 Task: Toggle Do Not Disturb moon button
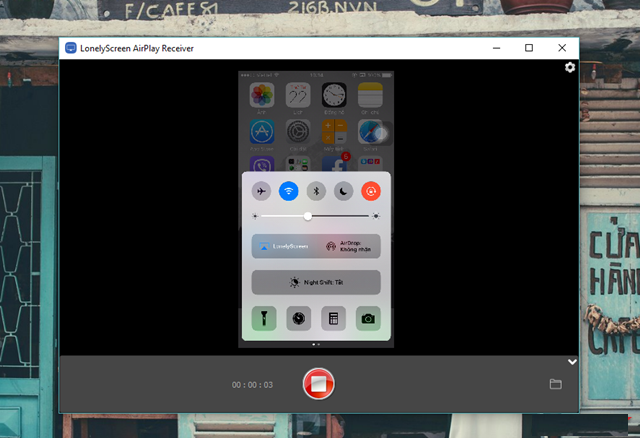pyautogui.click(x=343, y=191)
